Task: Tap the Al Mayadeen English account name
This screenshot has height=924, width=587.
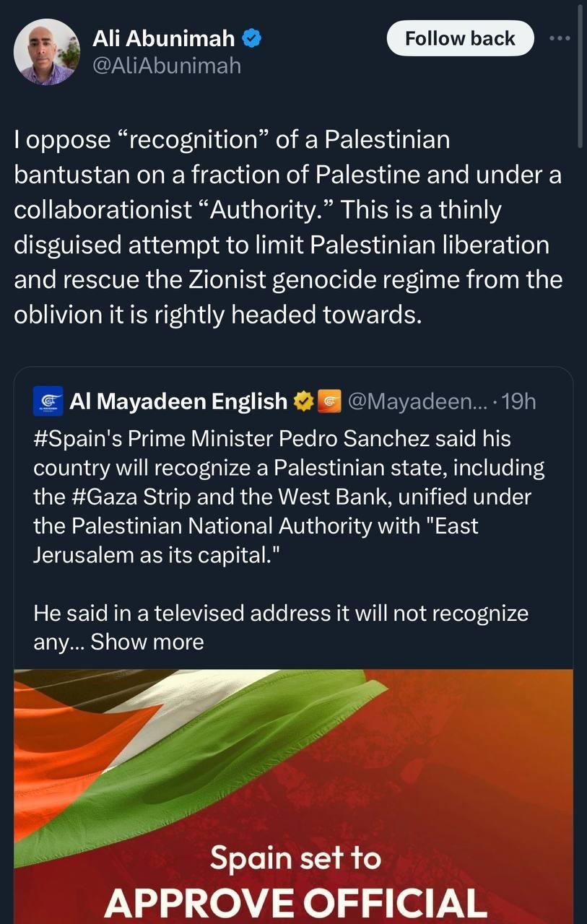Action: coord(178,401)
